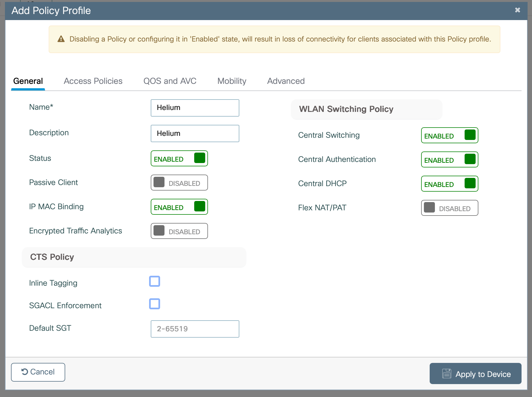Click the Default SGT input field
The width and height of the screenshot is (532, 397).
pos(195,329)
